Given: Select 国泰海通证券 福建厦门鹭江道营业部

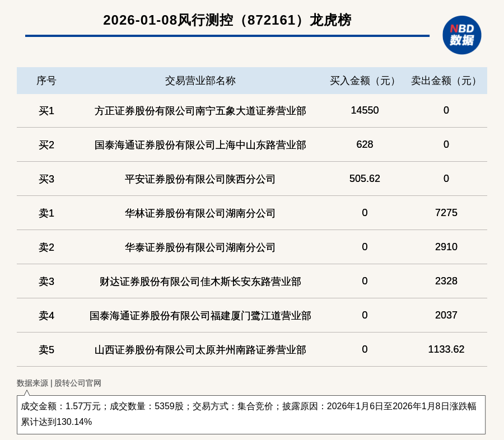Looking at the screenshot, I should pos(200,316).
